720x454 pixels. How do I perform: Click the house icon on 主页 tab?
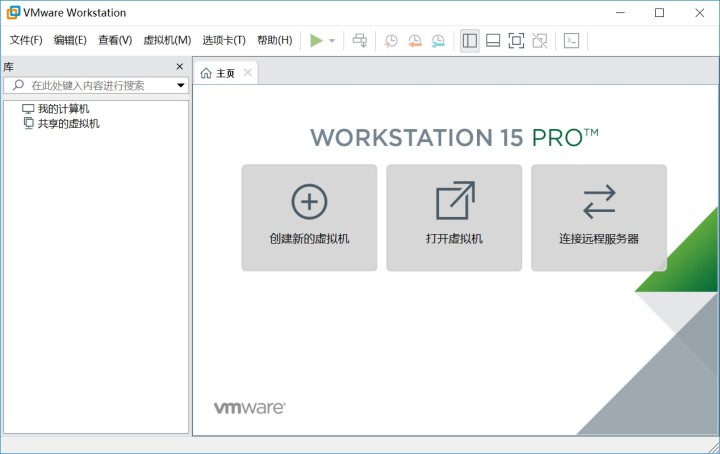tap(206, 73)
